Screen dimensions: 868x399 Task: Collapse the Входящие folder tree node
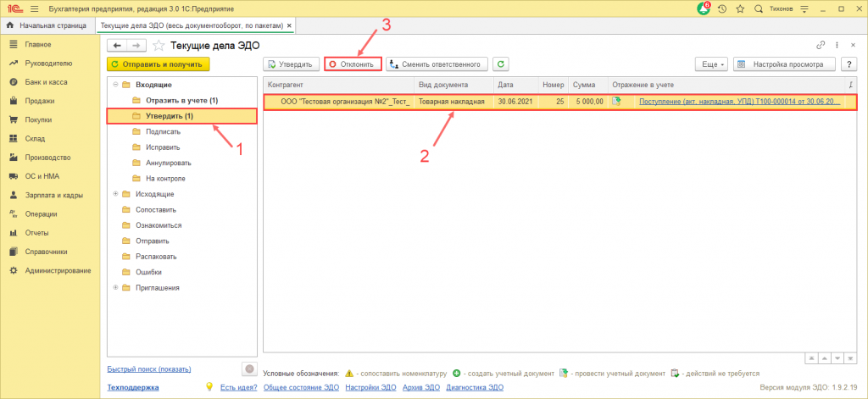[115, 85]
